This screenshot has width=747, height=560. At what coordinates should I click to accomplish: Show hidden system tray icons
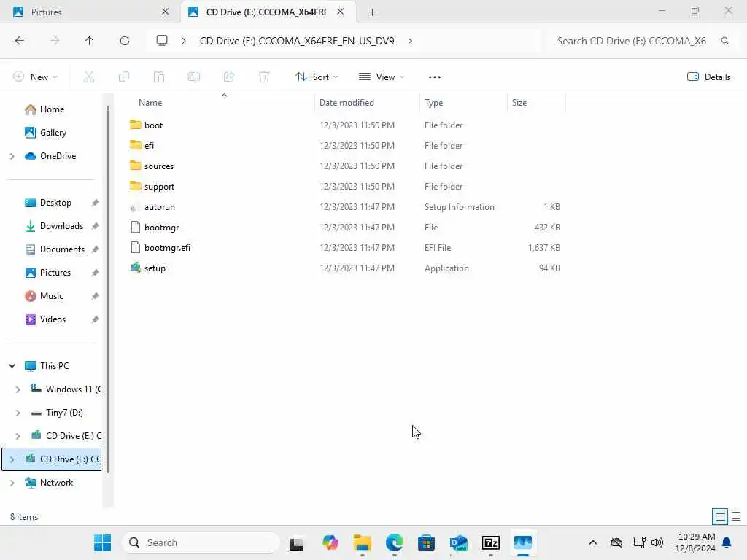(593, 542)
